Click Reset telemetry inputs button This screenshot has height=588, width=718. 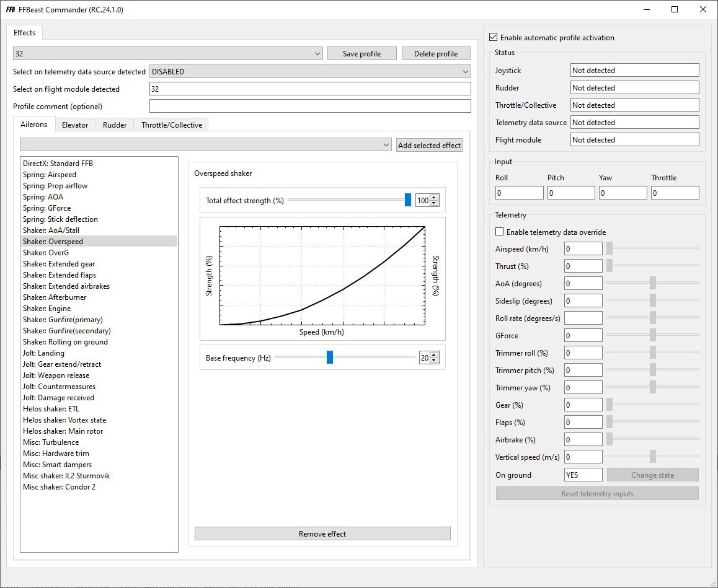tap(597, 493)
